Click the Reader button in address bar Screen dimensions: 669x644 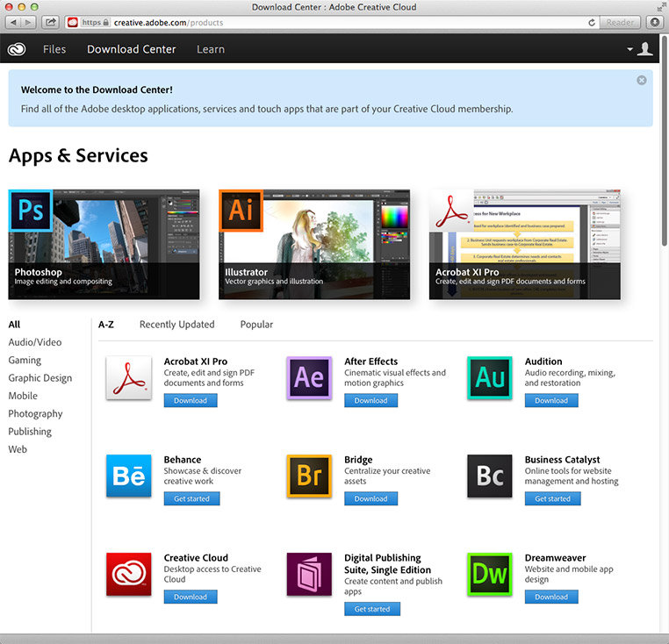click(620, 23)
